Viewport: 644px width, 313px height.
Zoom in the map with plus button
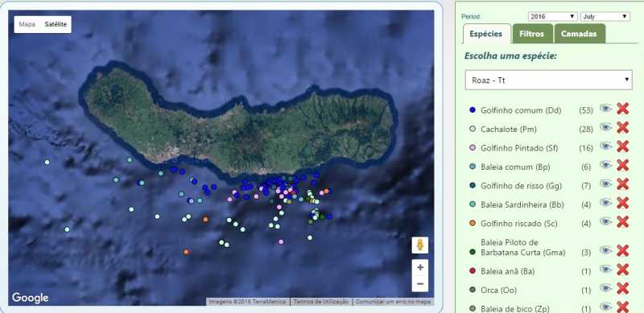click(x=419, y=267)
